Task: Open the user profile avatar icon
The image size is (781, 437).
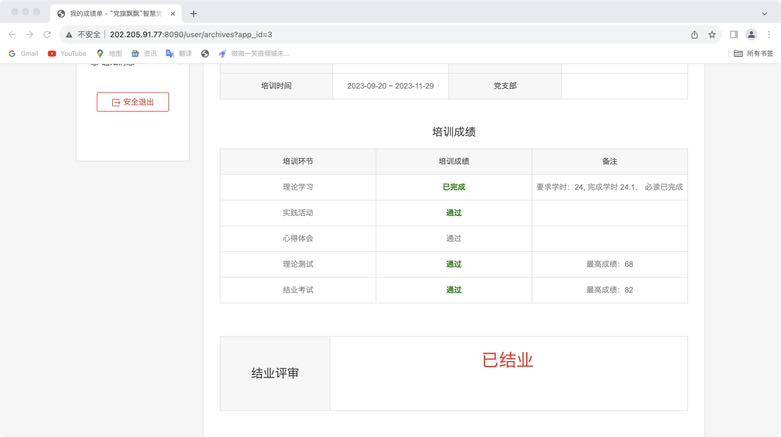Action: click(751, 34)
